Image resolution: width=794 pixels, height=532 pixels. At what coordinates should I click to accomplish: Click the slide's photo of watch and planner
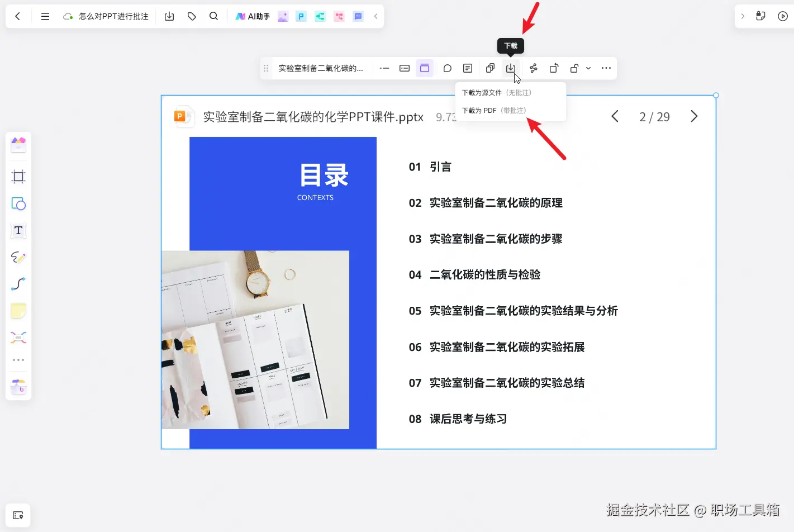[255, 340]
